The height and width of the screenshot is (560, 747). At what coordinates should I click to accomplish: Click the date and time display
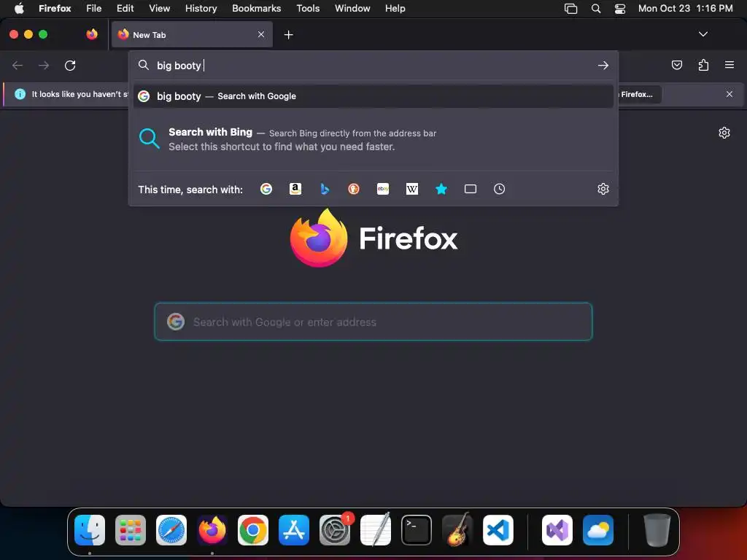point(685,8)
